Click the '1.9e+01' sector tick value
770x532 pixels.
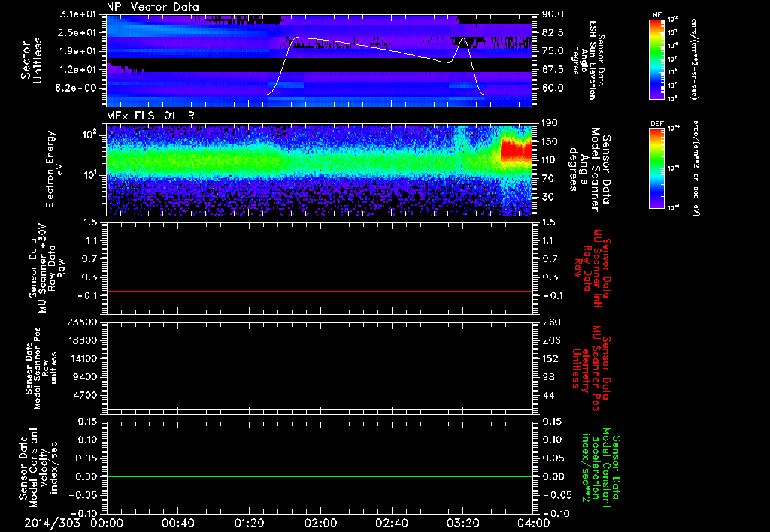(78, 51)
